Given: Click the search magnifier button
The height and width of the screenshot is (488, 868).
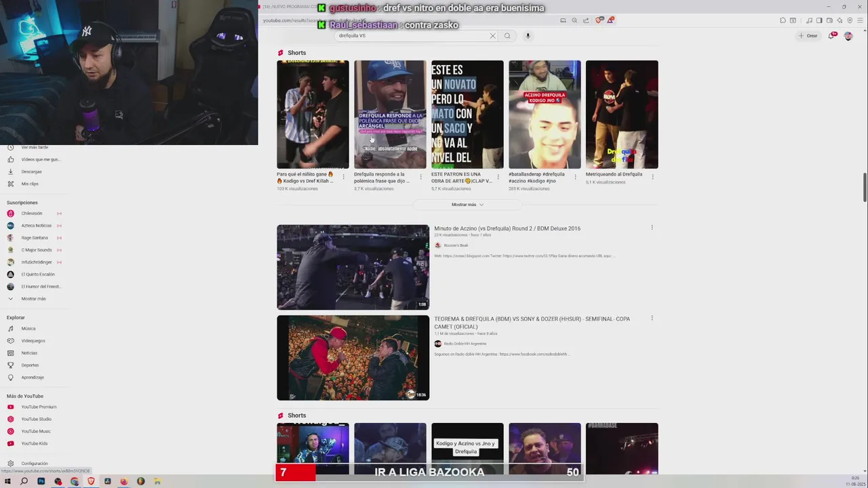Looking at the screenshot, I should (x=507, y=35).
